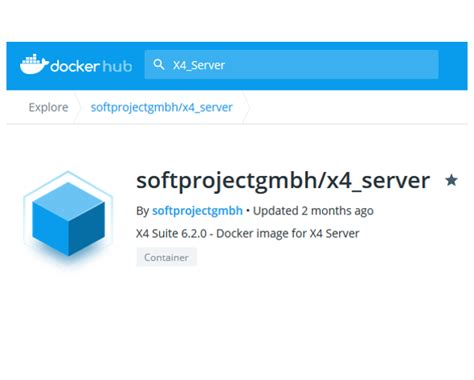This screenshot has height=380, width=474.
Task: Click the Container tag badge
Action: (166, 257)
